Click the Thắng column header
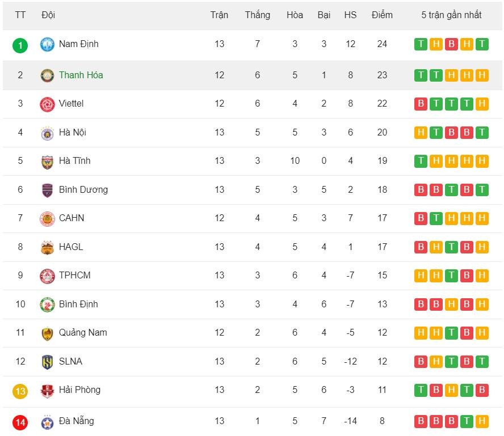Screen dimensions: 504x436 258,15
